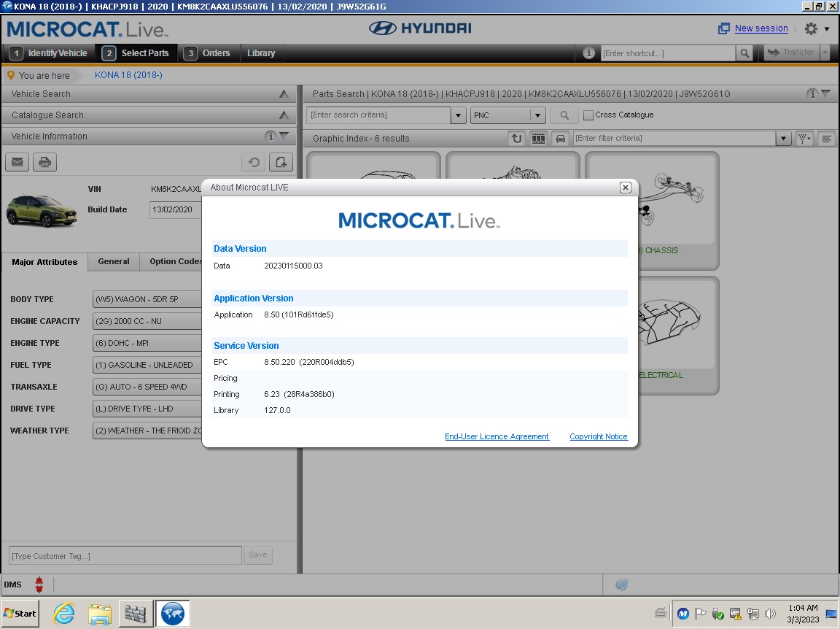Viewport: 840px width, 629px height.
Task: Click the vehicle car icon in Graphic Index
Action: point(560,139)
